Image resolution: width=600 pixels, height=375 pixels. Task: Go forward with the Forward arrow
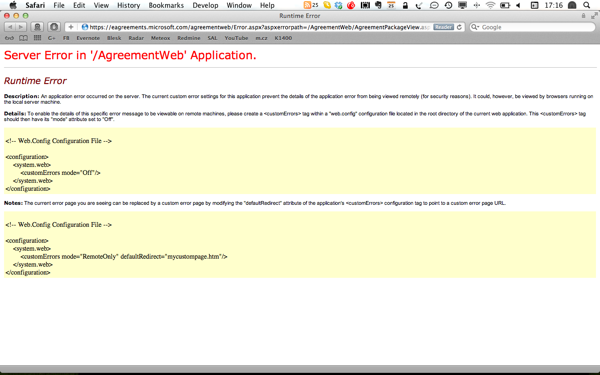[x=21, y=27]
